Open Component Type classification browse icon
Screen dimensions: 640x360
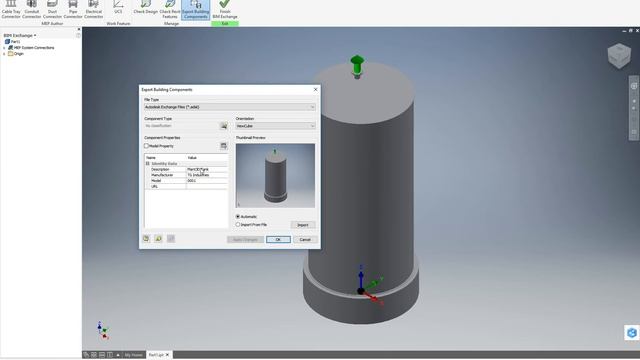pos(224,126)
